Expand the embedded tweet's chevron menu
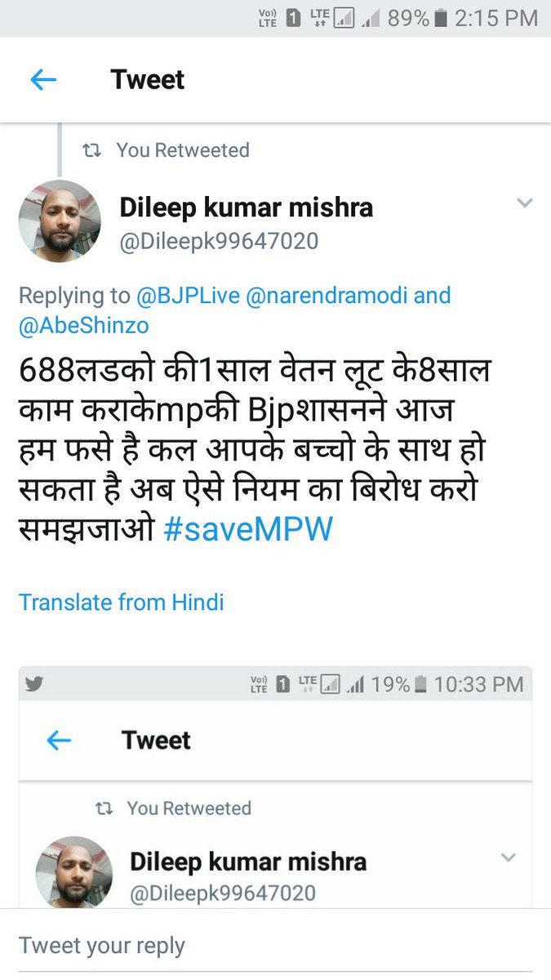Screen dimensions: 551x980 [x=509, y=857]
